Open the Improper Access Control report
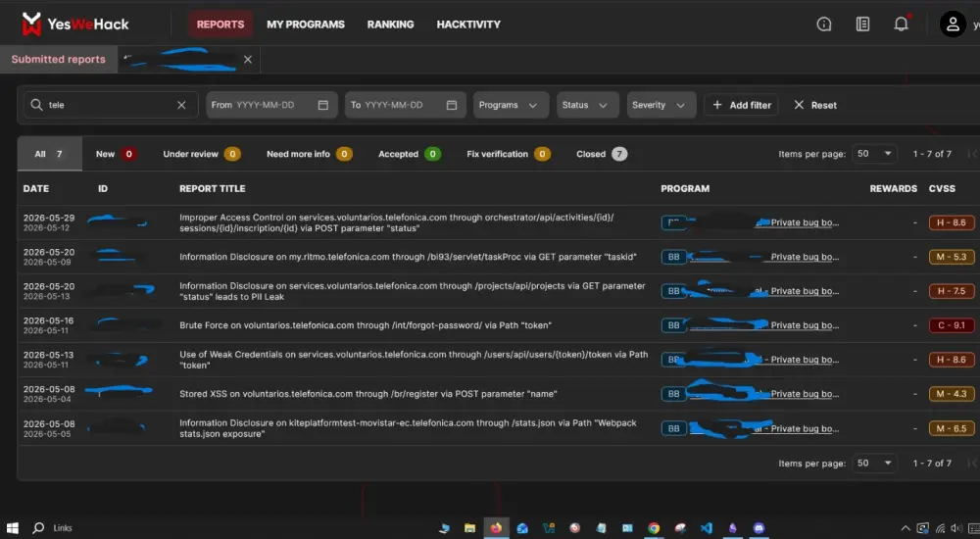980x539 pixels. 396,222
